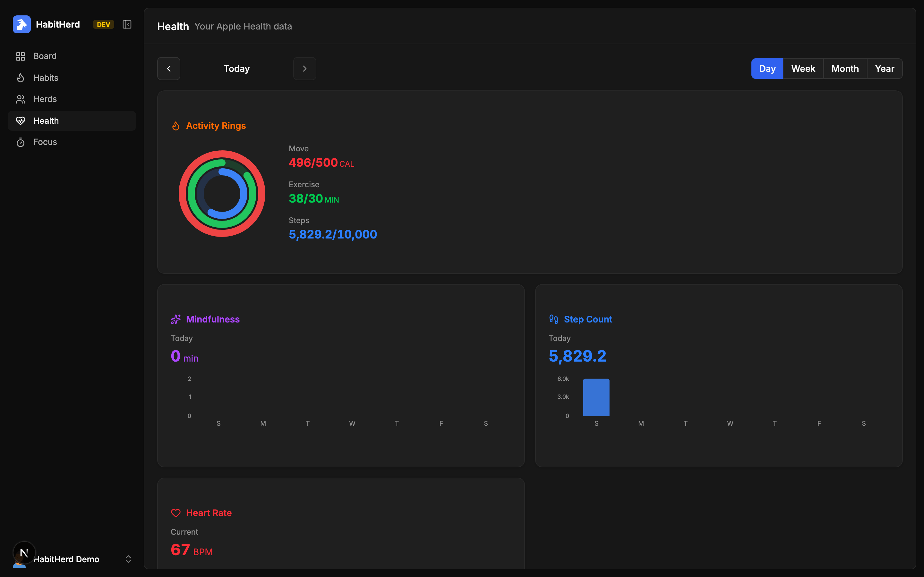Screen dimensions: 924x577
Task: Open the Health sidebar item
Action: [72, 121]
